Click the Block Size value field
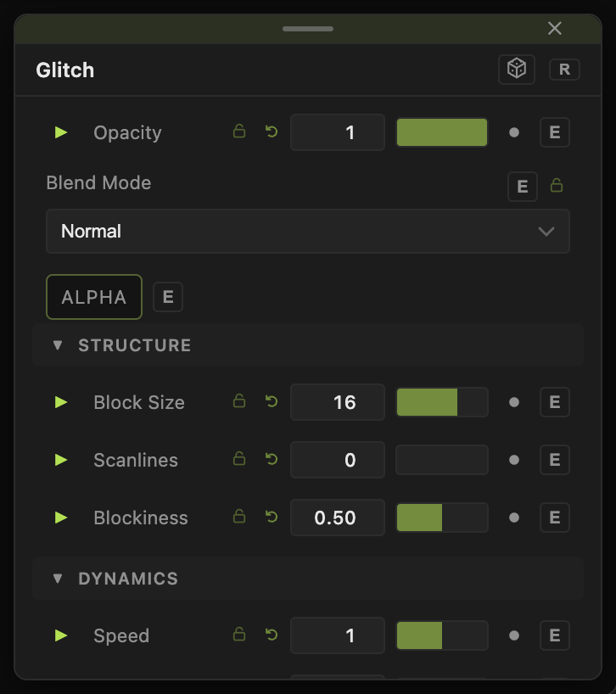 click(337, 402)
